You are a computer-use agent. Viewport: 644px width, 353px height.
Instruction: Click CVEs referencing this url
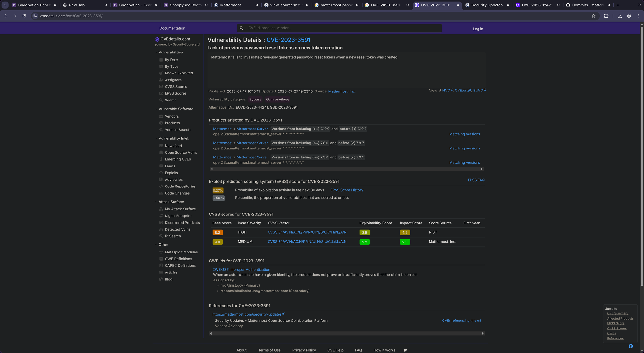461,321
